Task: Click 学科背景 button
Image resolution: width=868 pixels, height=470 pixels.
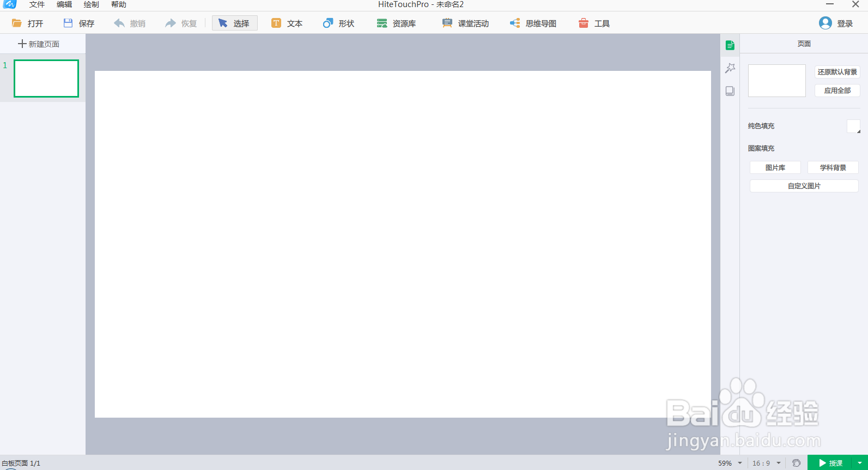Action: pyautogui.click(x=833, y=167)
